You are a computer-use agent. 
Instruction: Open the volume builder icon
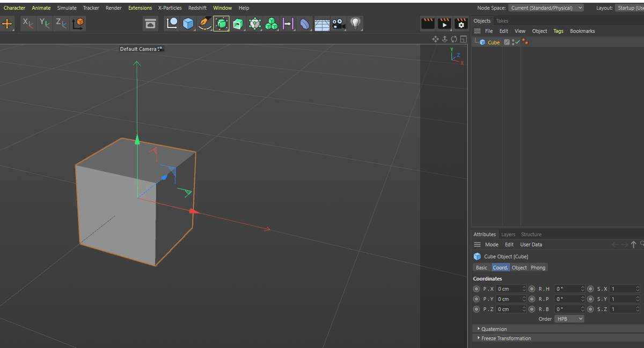coord(255,24)
